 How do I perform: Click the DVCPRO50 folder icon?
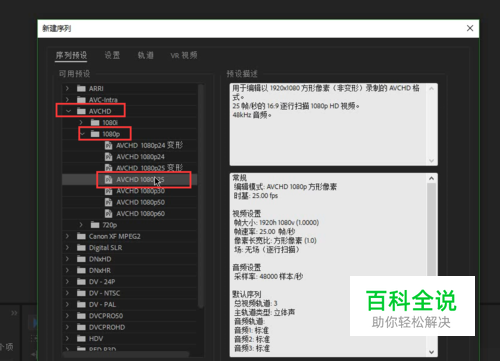81,315
